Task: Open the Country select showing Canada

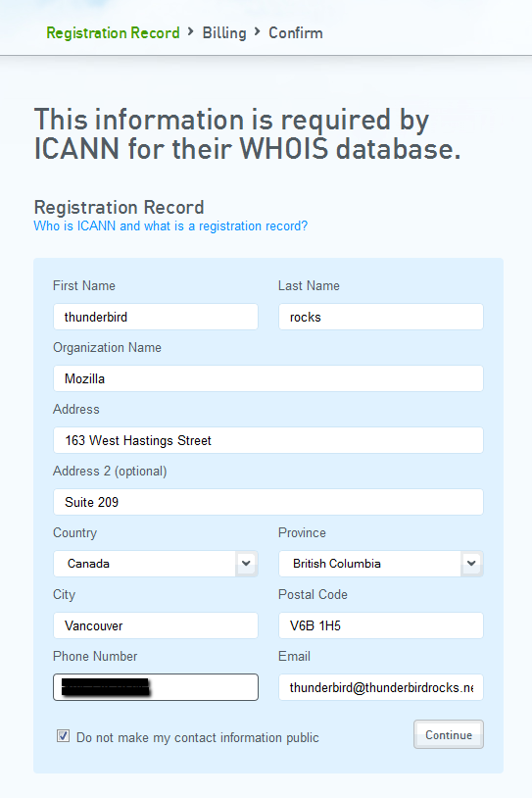Action: pos(156,564)
